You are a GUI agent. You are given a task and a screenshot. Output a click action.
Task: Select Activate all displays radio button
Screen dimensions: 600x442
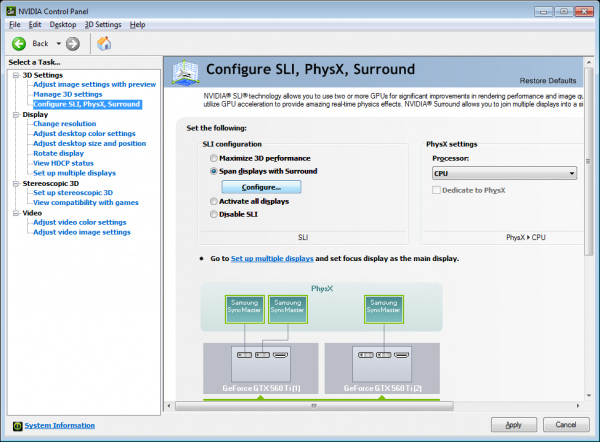click(214, 201)
